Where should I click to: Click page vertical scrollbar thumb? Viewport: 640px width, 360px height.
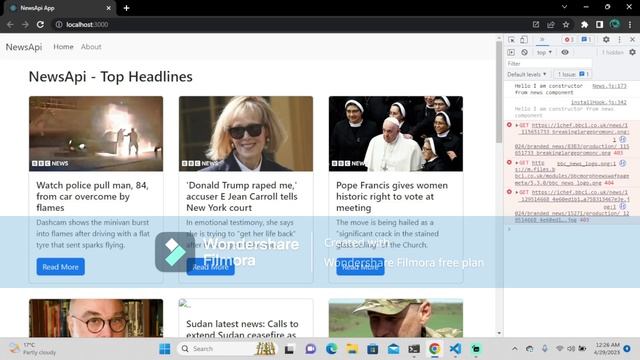[499, 92]
